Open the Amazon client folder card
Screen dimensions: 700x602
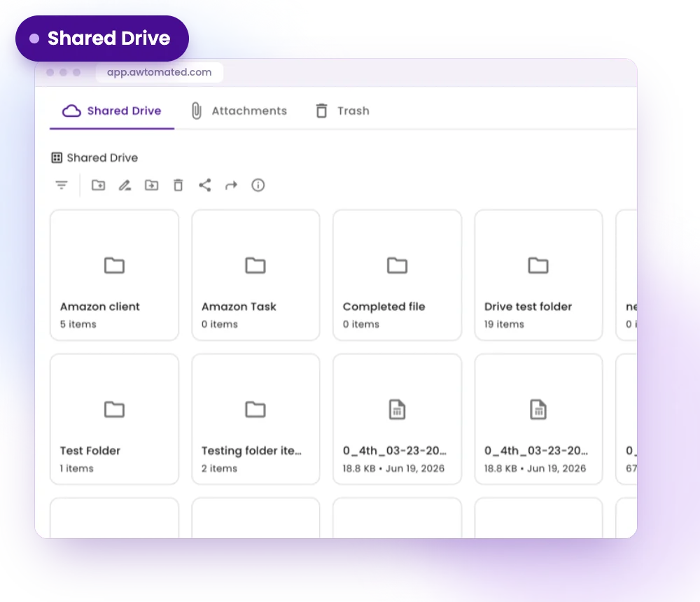pyautogui.click(x=114, y=275)
